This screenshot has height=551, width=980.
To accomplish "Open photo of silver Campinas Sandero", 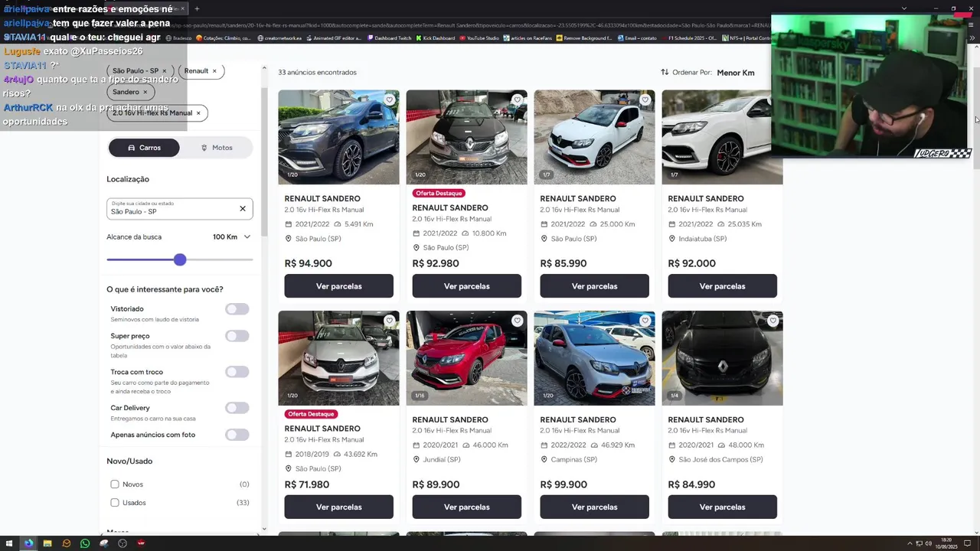I will [594, 358].
